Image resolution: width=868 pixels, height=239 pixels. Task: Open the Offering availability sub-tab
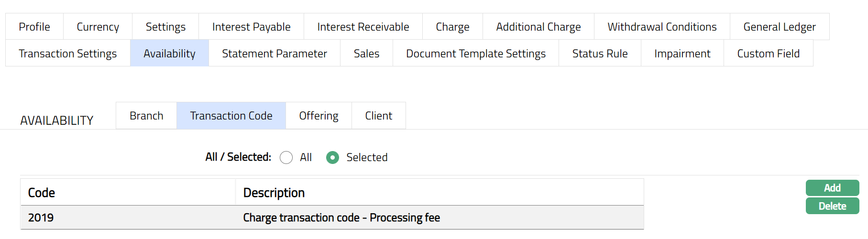[x=319, y=116]
